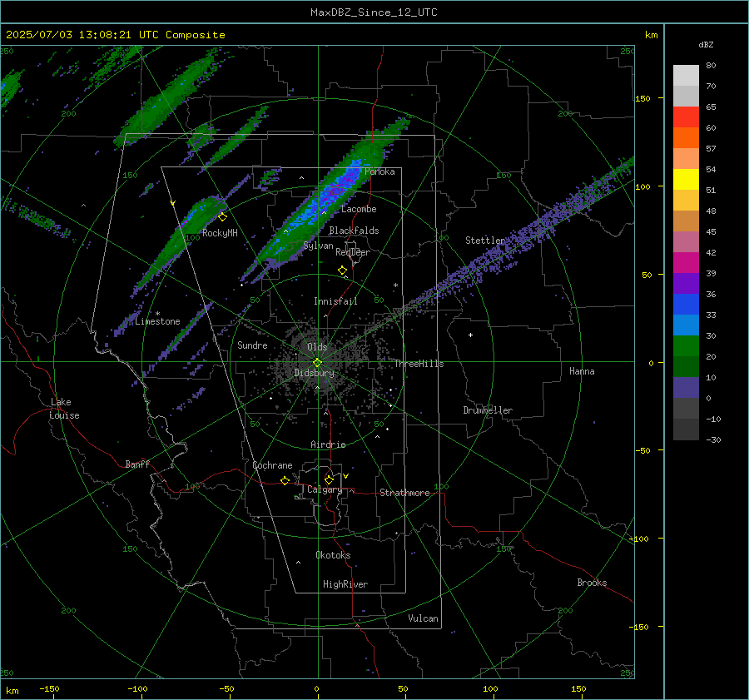This screenshot has height=700, width=749.
Task: Click the dBZ legend heading
Action: tap(706, 44)
